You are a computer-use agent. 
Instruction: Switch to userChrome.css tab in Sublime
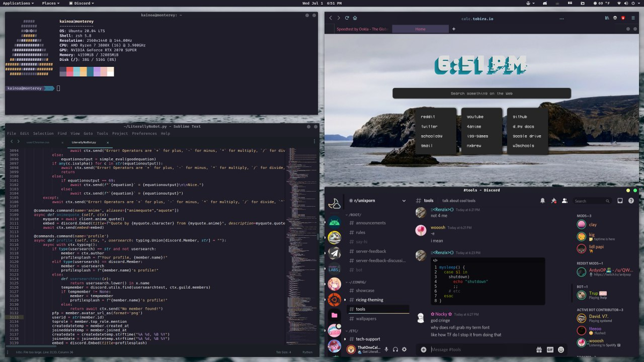point(38,142)
